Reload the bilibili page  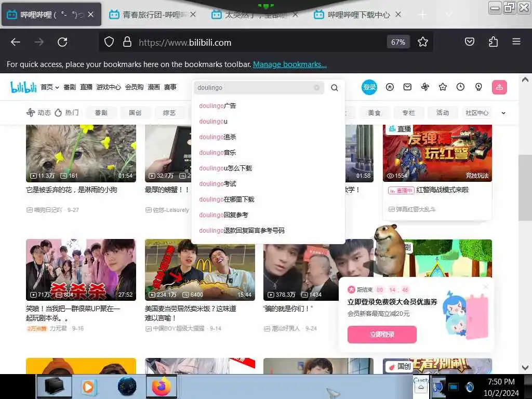point(62,42)
